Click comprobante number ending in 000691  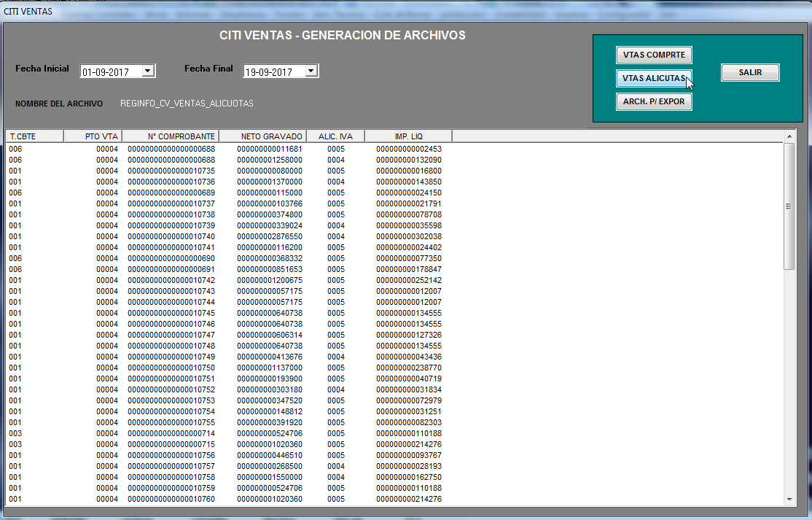click(171, 269)
